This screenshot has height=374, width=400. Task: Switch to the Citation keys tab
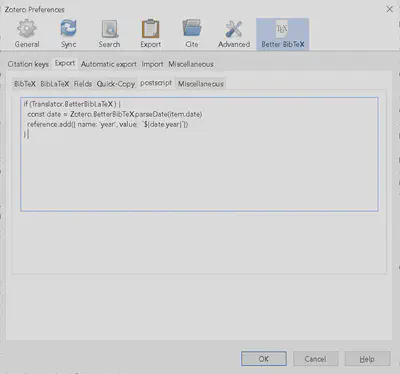28,64
